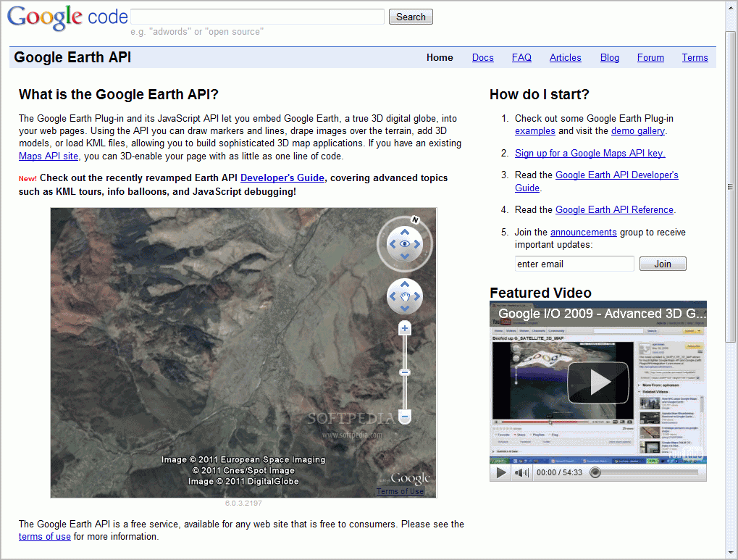The image size is (738, 560).
Task: Click the move-down arrow on the pan joystick
Action: coord(405,309)
